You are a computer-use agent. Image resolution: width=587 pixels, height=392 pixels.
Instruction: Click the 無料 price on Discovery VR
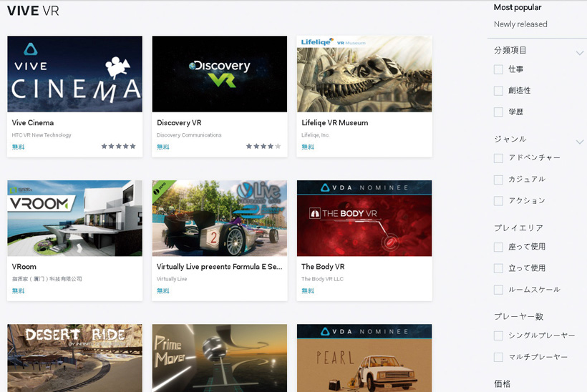click(x=162, y=147)
